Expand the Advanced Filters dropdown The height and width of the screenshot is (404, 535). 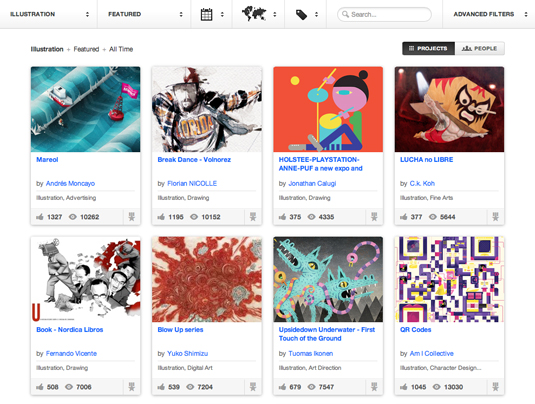(x=489, y=14)
